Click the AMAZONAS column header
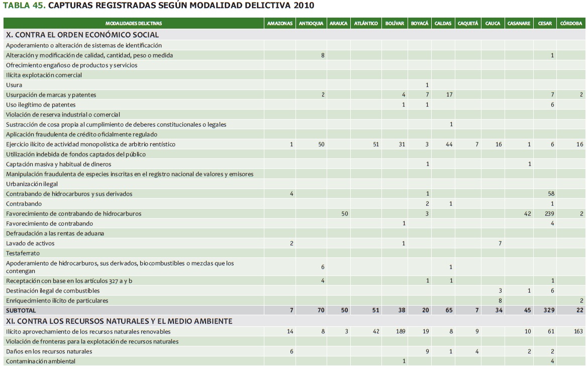Viewport: 588px width, 369px height. [x=280, y=24]
